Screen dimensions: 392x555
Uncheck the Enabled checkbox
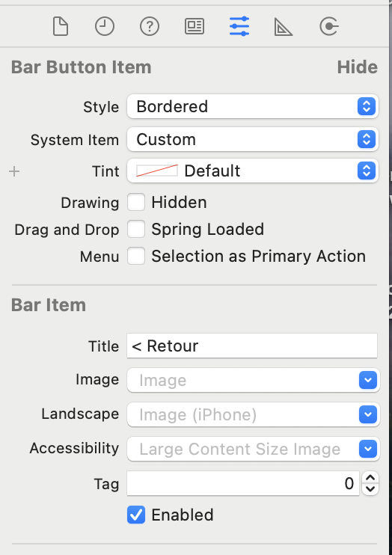click(136, 515)
